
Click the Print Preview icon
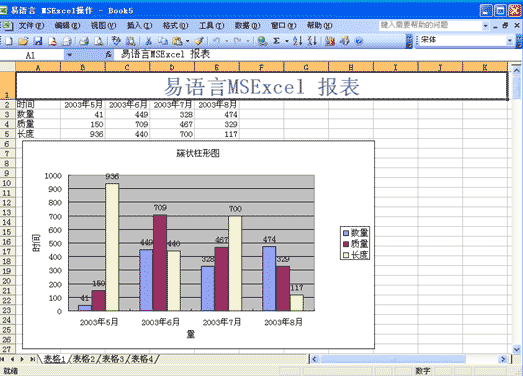99,41
